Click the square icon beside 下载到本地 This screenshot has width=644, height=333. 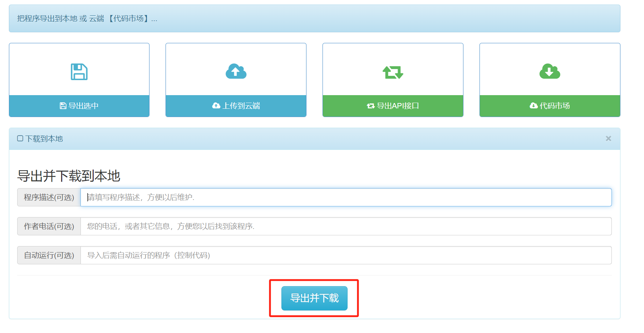pos(20,138)
